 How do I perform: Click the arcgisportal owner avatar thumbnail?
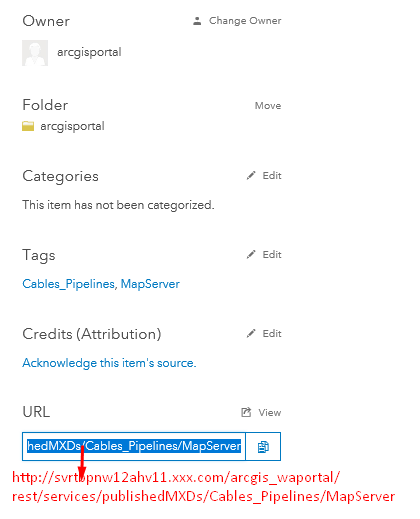(35, 53)
